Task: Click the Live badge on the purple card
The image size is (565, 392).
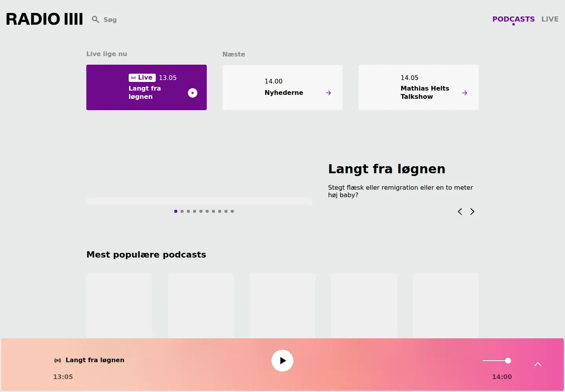Action: pos(142,78)
